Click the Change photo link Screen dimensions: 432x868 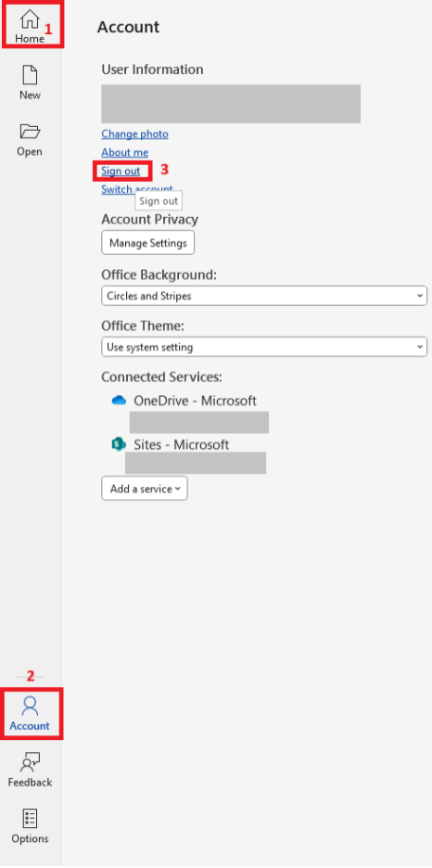135,134
